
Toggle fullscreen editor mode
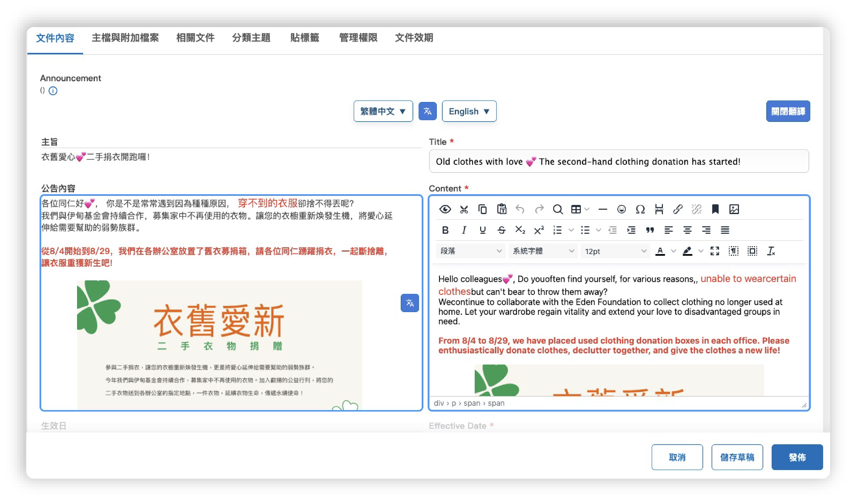[x=715, y=251]
